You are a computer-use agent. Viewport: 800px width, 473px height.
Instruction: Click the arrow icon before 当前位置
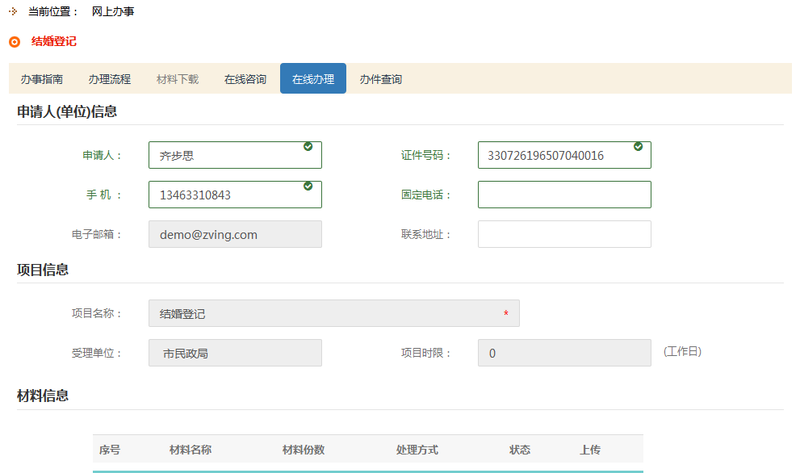tap(12, 11)
